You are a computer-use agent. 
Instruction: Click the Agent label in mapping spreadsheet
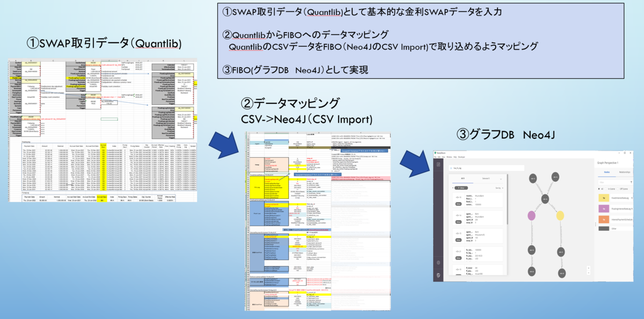tap(257, 144)
